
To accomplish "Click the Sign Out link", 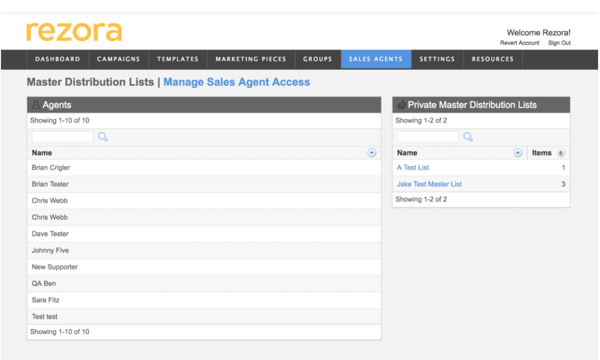I will point(559,43).
